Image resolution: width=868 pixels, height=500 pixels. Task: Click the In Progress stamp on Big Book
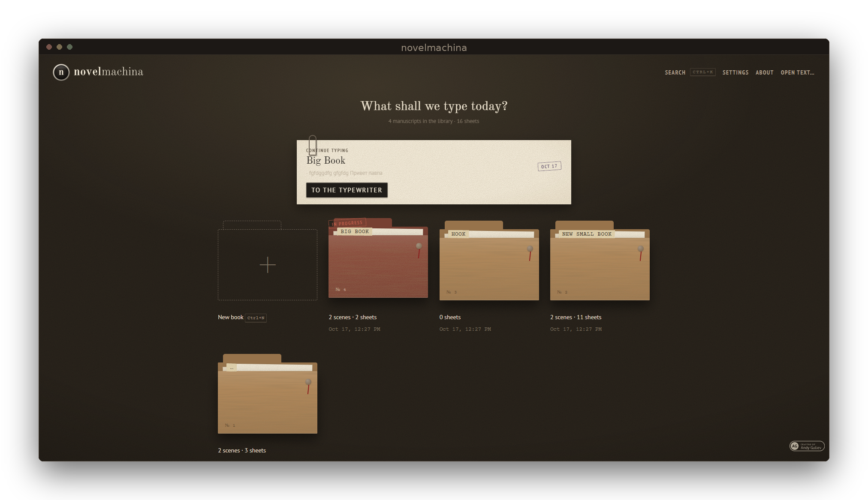pyautogui.click(x=347, y=223)
